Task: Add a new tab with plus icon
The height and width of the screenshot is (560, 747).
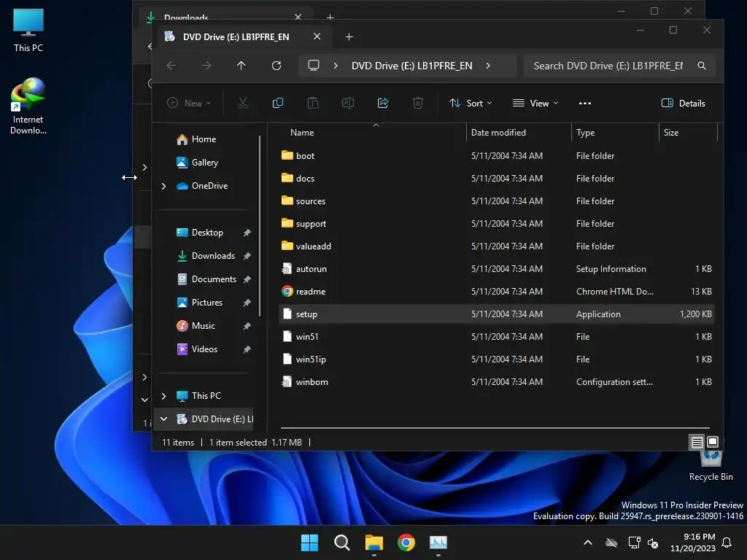Action: click(349, 36)
